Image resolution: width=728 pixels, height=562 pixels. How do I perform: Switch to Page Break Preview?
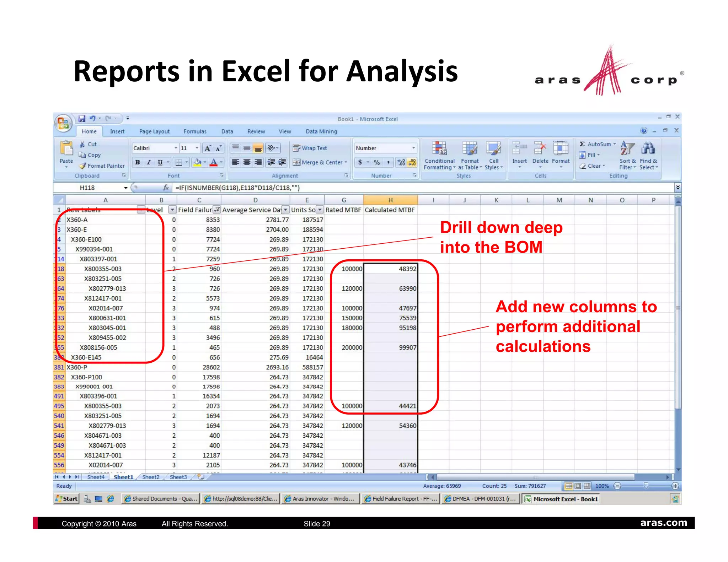587,486
